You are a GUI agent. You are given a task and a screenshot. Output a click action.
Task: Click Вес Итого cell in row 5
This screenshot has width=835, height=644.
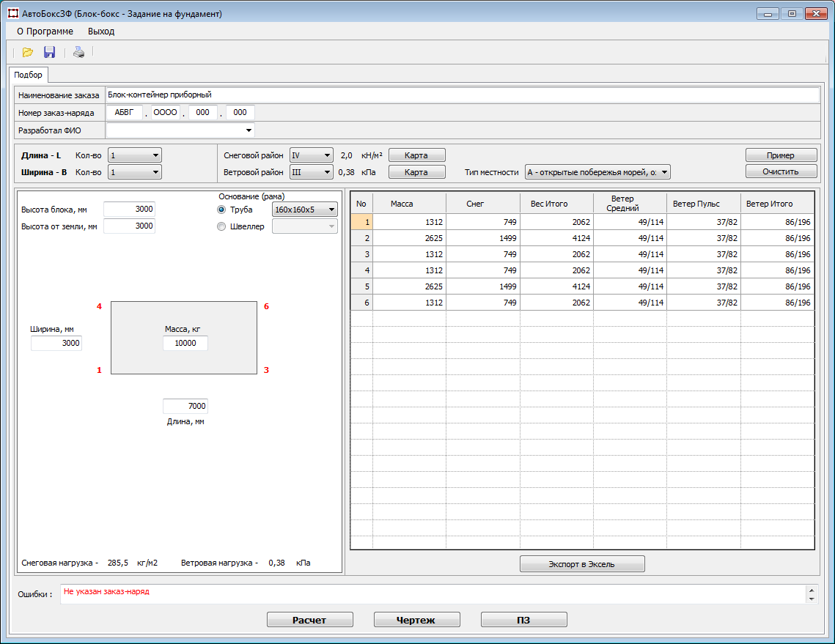(x=556, y=286)
